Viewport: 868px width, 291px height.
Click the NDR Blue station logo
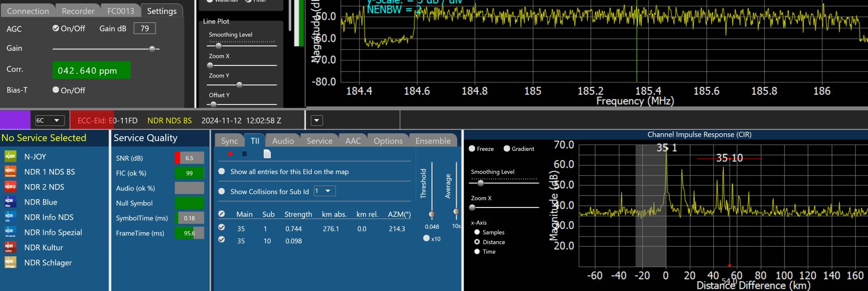tap(10, 202)
